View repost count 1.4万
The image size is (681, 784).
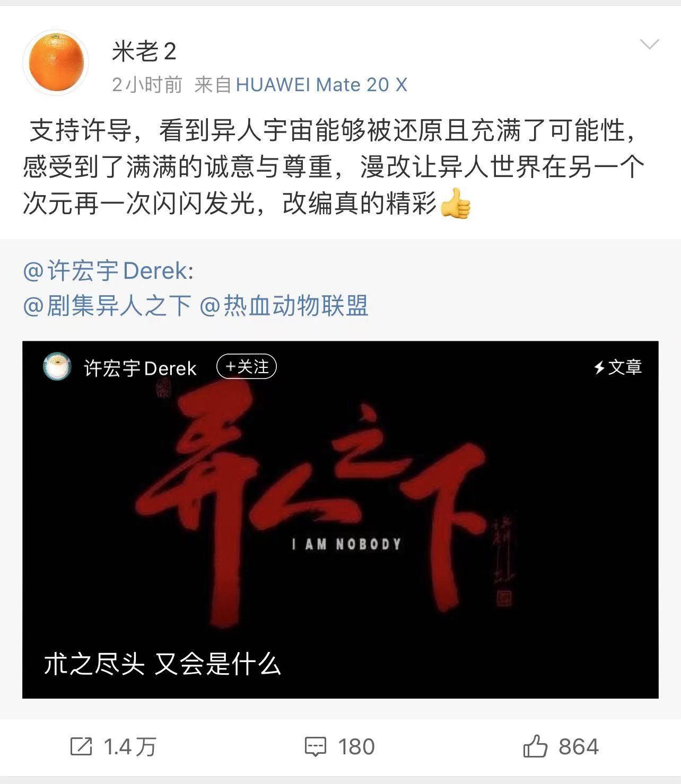[x=130, y=747]
